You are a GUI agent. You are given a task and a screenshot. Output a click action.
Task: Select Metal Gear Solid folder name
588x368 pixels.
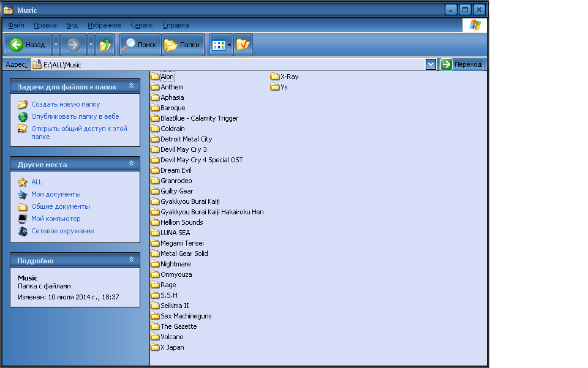(x=184, y=253)
